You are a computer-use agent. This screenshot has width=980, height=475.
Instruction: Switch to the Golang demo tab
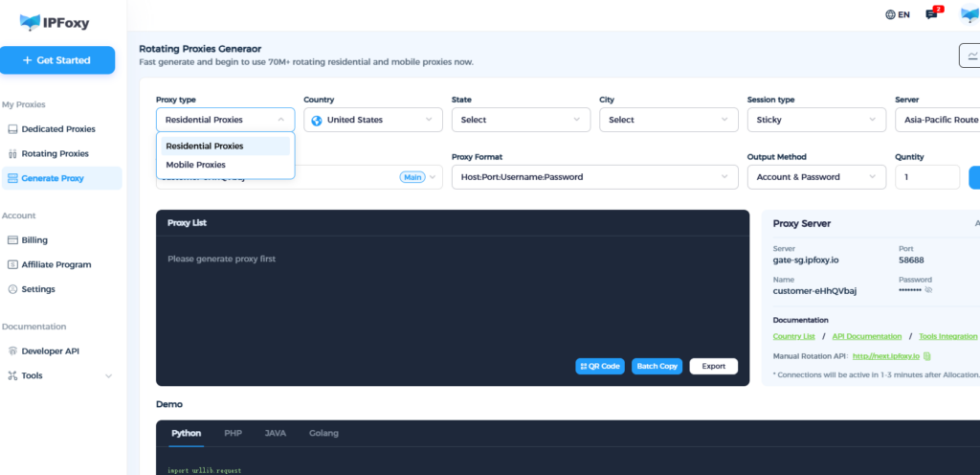point(323,433)
